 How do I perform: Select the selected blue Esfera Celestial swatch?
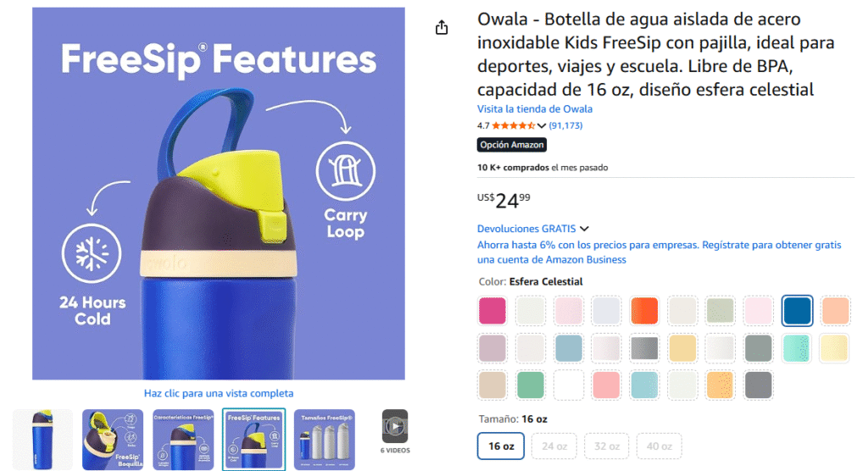point(798,311)
